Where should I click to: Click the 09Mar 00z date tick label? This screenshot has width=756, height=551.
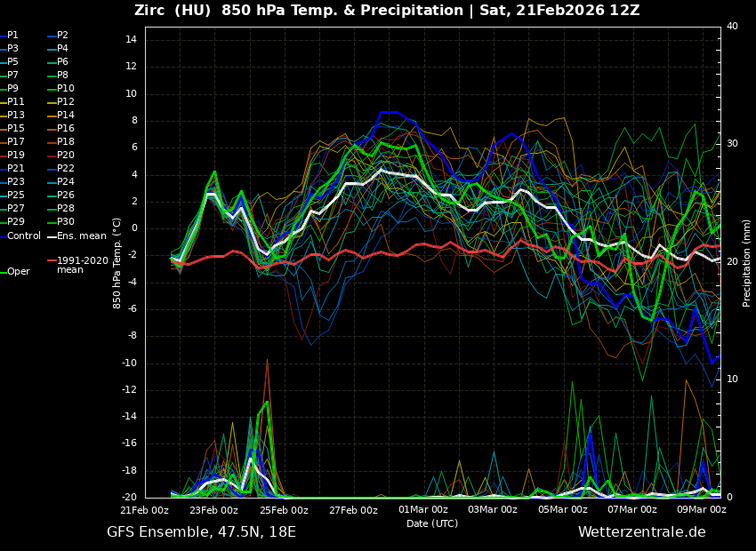click(x=701, y=510)
